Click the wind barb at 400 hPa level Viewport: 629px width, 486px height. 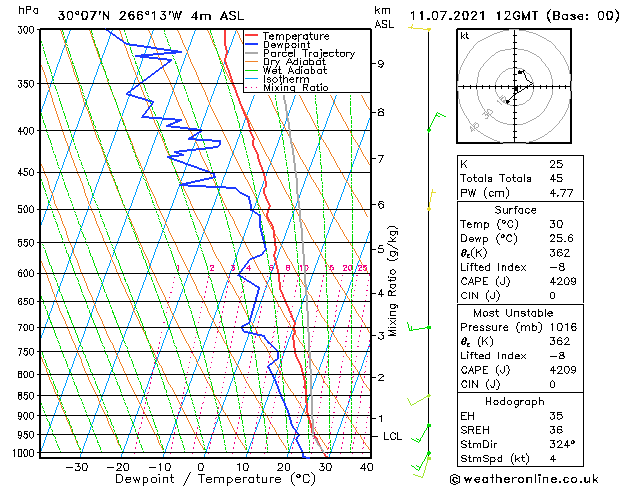(x=436, y=122)
